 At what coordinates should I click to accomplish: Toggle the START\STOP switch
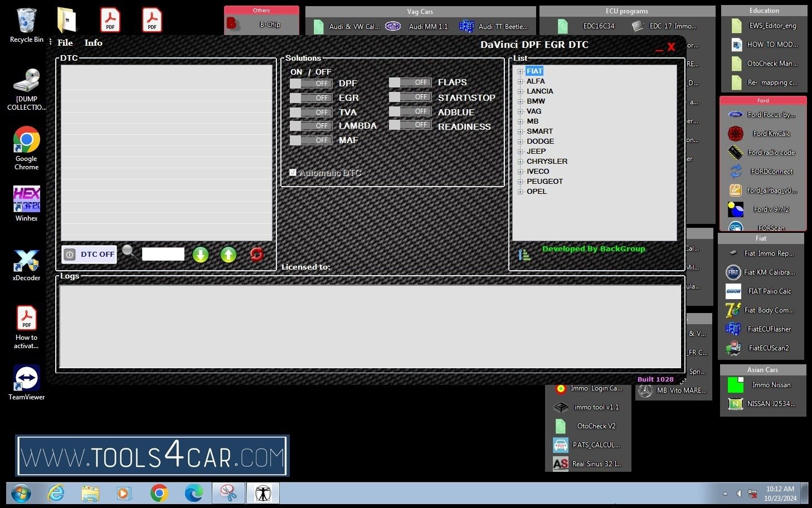click(x=410, y=97)
